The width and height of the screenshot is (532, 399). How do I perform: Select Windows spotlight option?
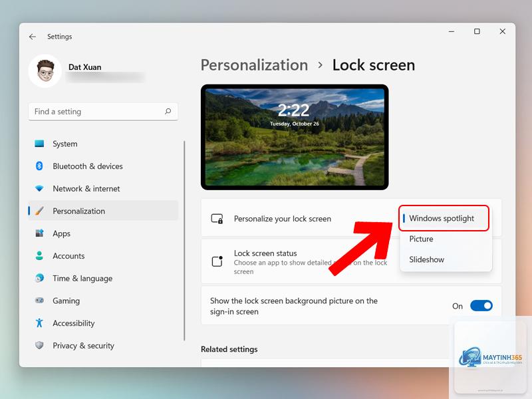pyautogui.click(x=444, y=218)
